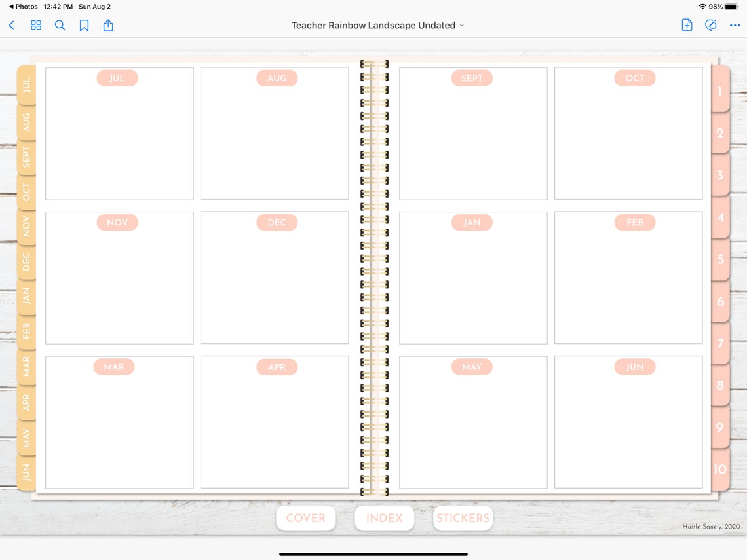This screenshot has width=747, height=560.
Task: Tap the JAN label in index grid
Action: (472, 223)
